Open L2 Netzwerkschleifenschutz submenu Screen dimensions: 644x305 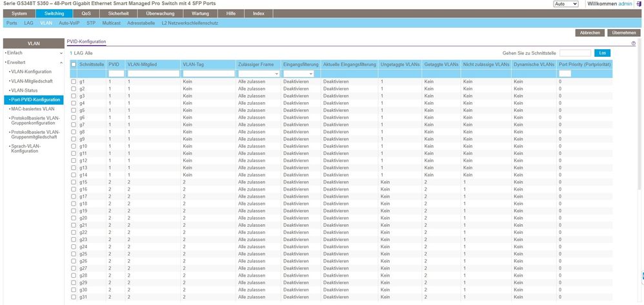(x=190, y=23)
